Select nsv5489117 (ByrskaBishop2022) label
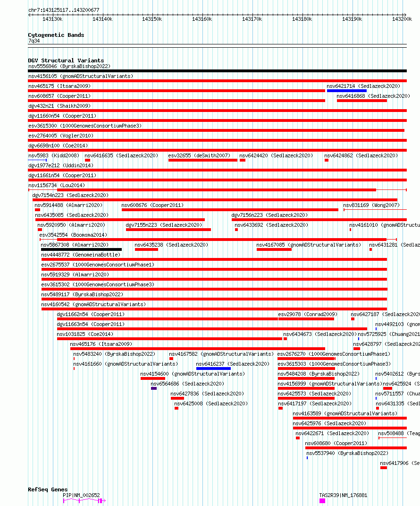The height and width of the screenshot is (506, 420). [82, 295]
